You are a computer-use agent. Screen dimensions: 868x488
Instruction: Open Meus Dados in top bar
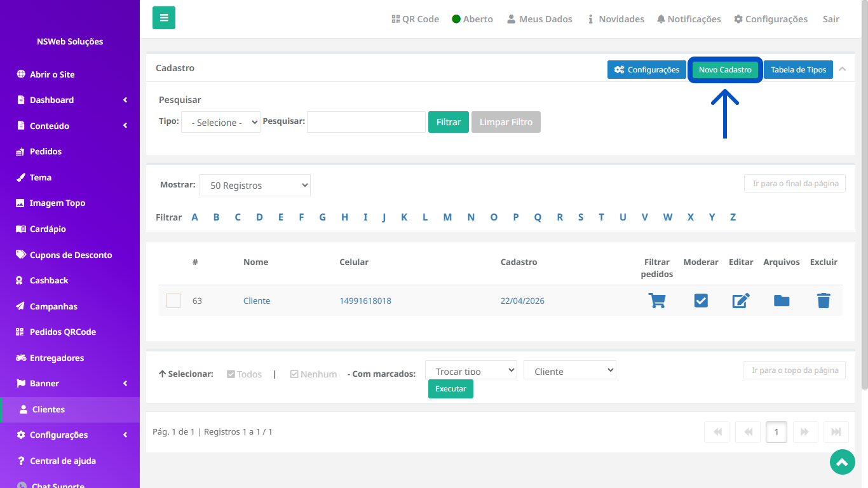(x=539, y=19)
